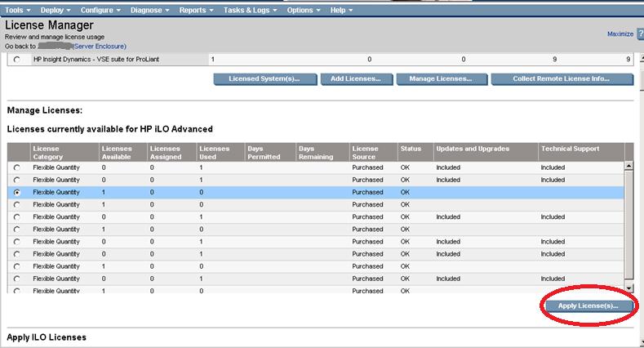Open the Deploy menu
This screenshot has height=348, width=644.
click(x=56, y=11)
